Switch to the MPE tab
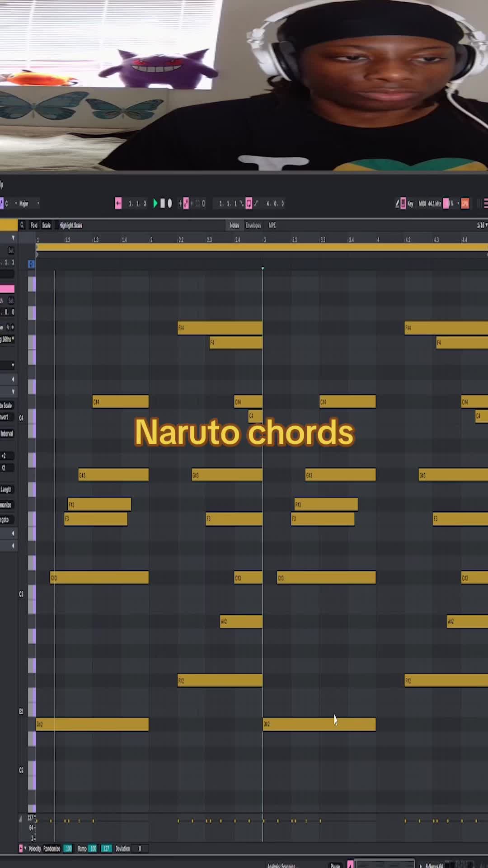 pyautogui.click(x=272, y=225)
